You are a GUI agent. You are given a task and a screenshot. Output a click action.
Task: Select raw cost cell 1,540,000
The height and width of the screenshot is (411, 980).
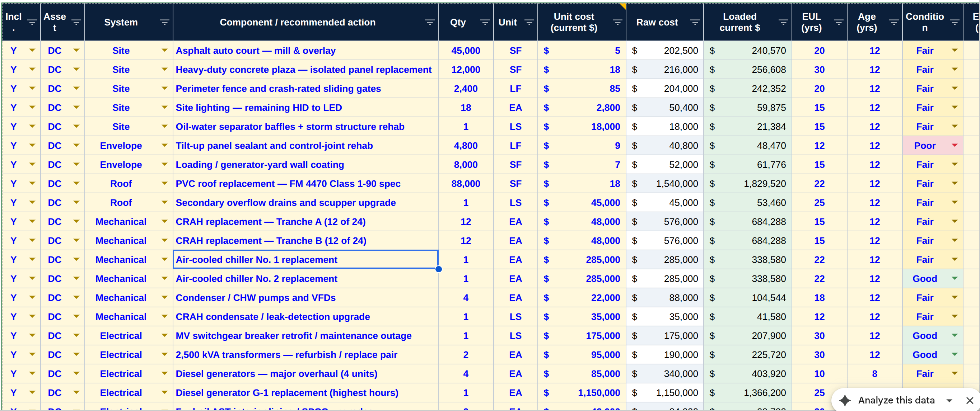pos(664,183)
